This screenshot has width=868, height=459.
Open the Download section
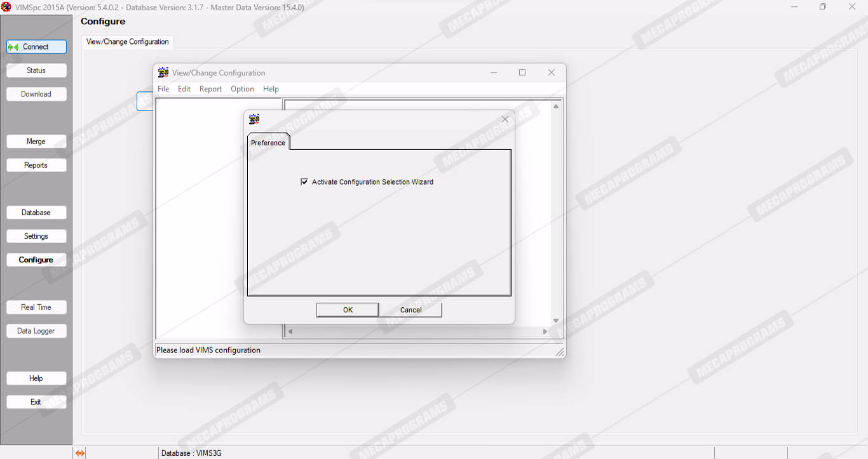click(x=36, y=94)
